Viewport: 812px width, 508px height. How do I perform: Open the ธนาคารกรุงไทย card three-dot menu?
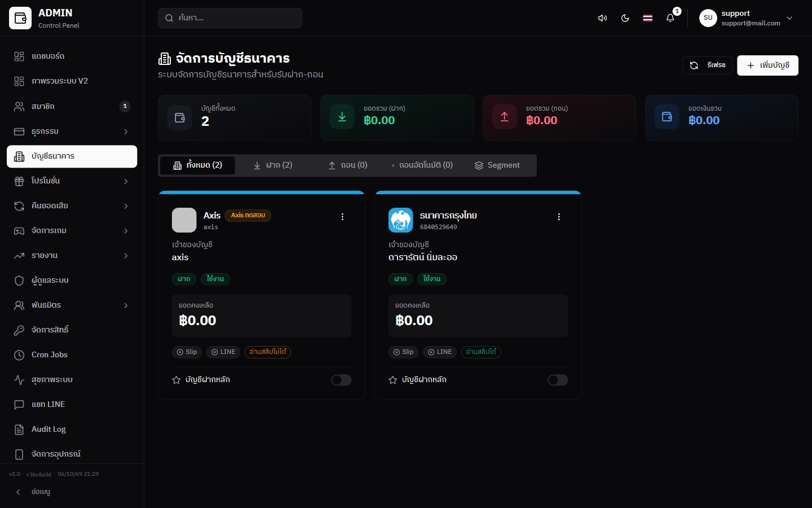559,217
